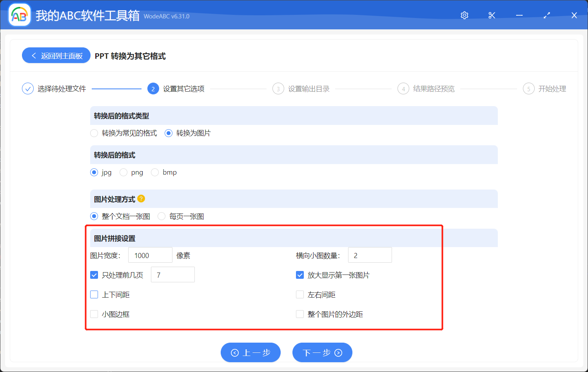588x372 pixels.
Task: Click the scissors tool icon in the title bar
Action: (x=492, y=15)
